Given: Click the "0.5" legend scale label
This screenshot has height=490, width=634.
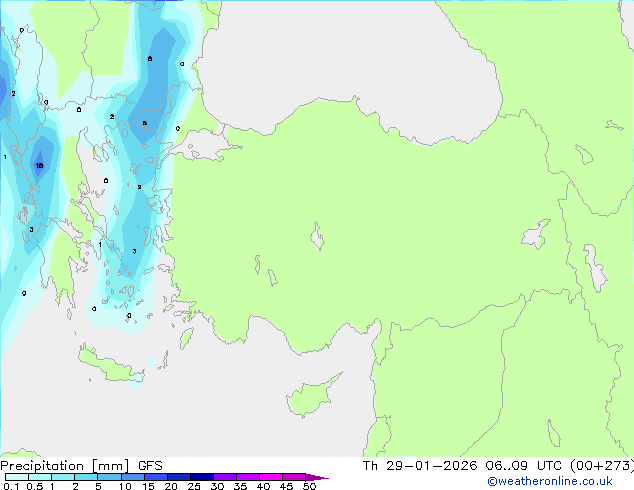Looking at the screenshot, I should tap(35, 486).
